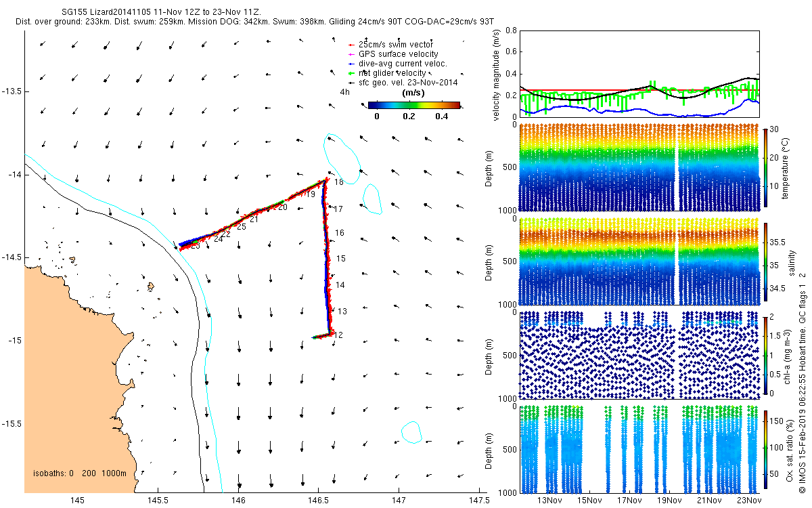812x508 pixels.
Task: Click day 20 label on glider track
Action: click(x=282, y=207)
